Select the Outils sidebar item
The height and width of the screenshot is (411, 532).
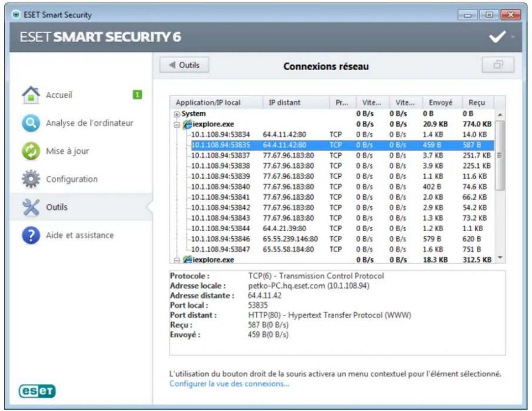pos(81,207)
